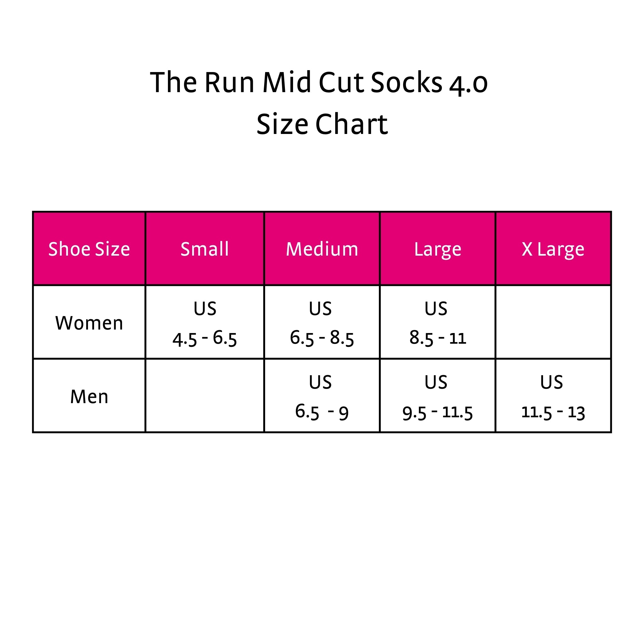Click the empty Women X Large cell
The image size is (644, 644).
[553, 322]
